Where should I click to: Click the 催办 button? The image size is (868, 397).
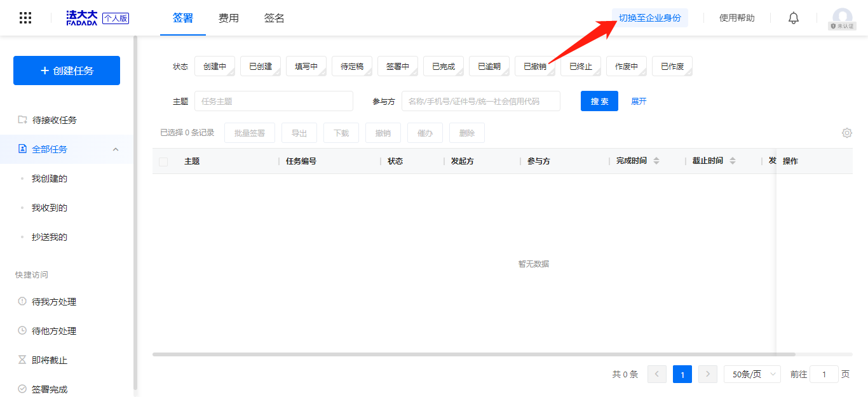(x=425, y=133)
